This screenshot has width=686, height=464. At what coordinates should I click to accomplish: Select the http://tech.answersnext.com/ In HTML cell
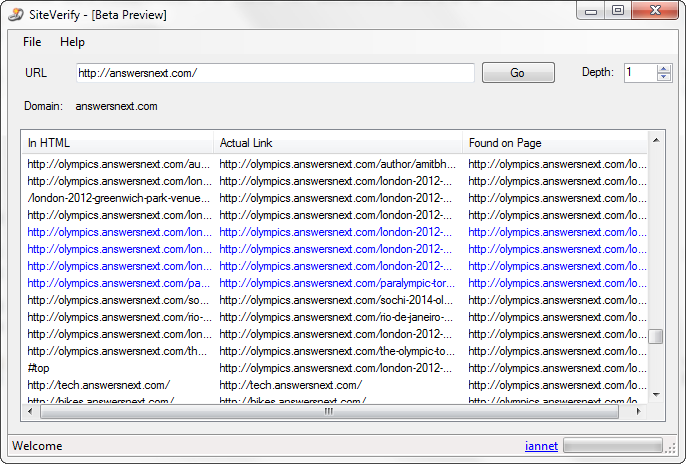pyautogui.click(x=98, y=385)
